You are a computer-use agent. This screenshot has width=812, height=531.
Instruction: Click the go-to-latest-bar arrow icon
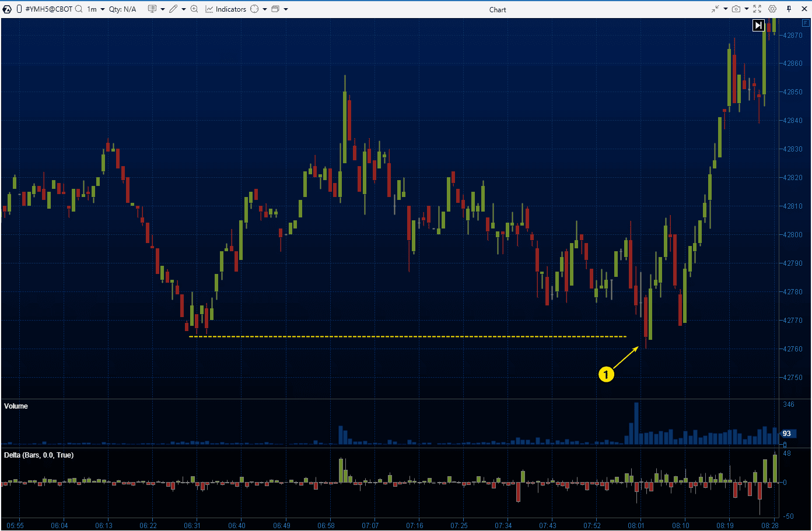click(758, 25)
